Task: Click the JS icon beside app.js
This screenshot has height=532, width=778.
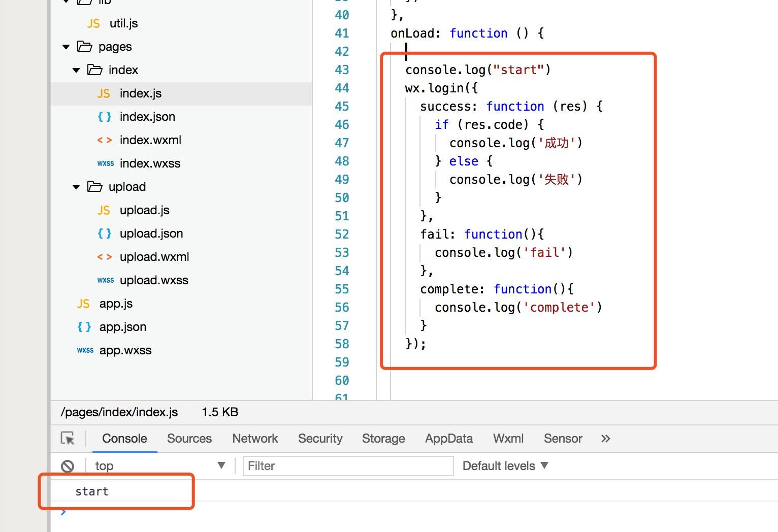Action: click(83, 304)
